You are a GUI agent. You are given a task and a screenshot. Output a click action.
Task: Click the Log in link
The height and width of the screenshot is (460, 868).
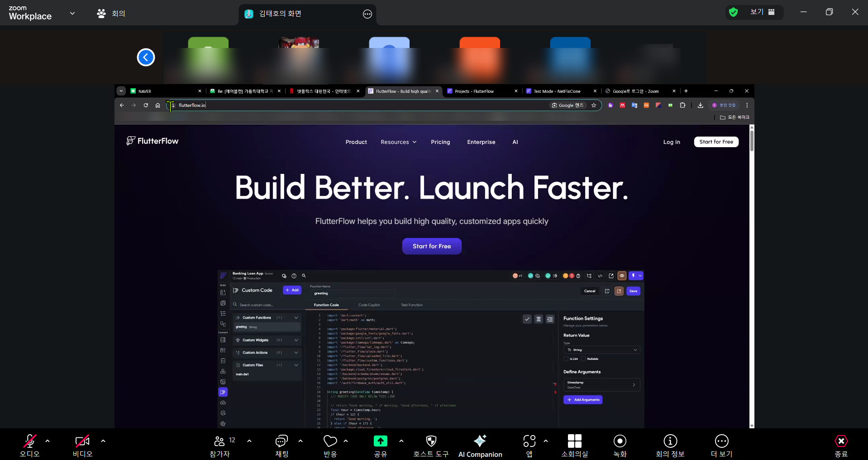click(672, 142)
